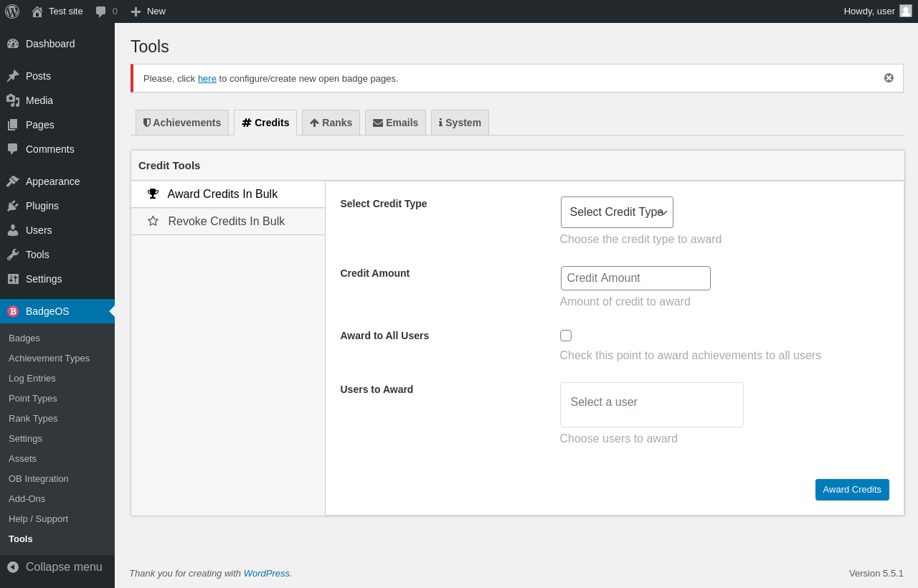The width and height of the screenshot is (918, 588).
Task: Open the Select Credit Type dropdown
Action: tap(617, 212)
